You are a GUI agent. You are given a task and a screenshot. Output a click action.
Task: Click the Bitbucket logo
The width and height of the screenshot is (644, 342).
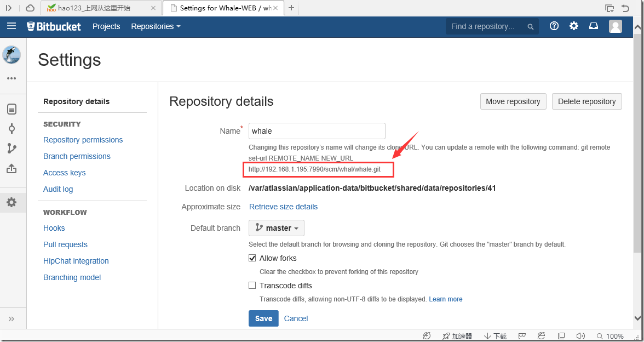54,26
